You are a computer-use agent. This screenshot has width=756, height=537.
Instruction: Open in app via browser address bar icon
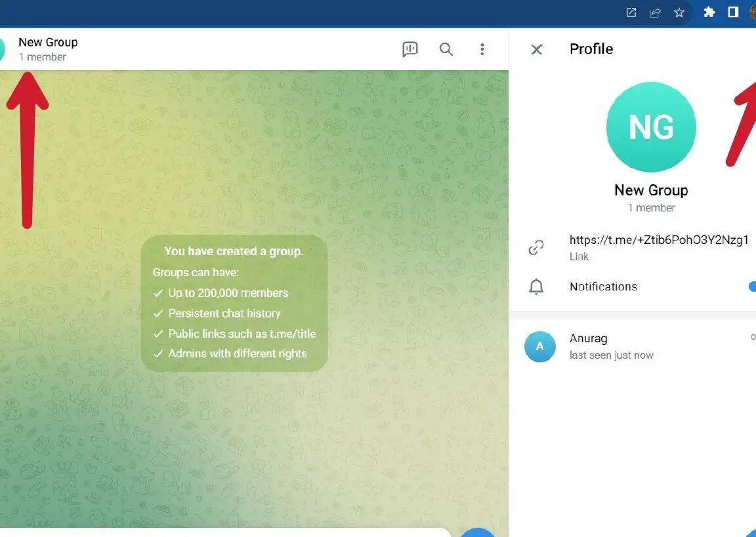(631, 12)
